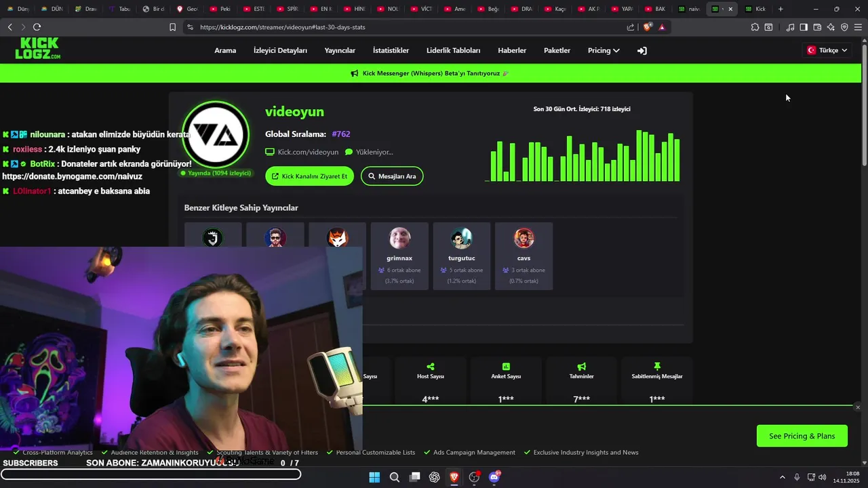This screenshot has height=488, width=868.
Task: Click the login arrow icon in navbar
Action: click(642, 51)
